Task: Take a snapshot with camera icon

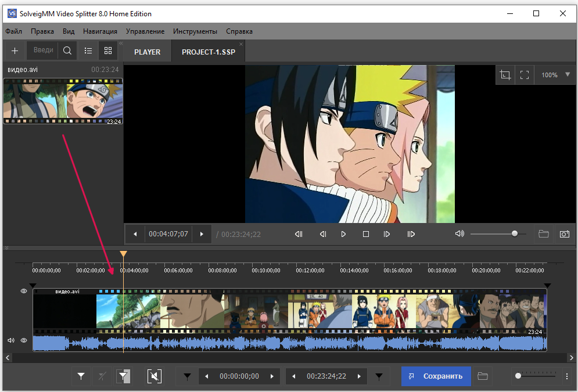Action: pos(565,234)
